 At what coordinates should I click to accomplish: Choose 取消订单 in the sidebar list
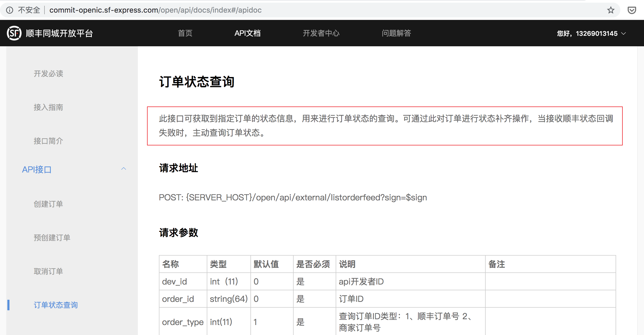coord(48,271)
